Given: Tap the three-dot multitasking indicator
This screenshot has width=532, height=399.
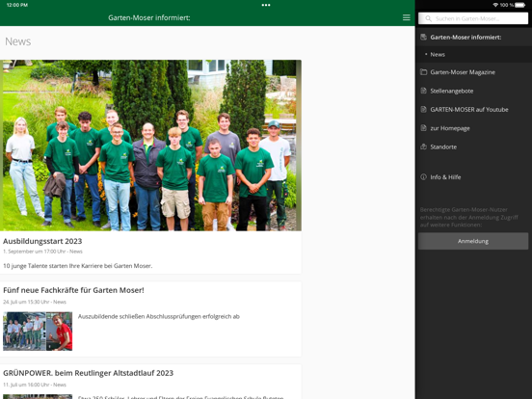Looking at the screenshot, I should coord(266,5).
